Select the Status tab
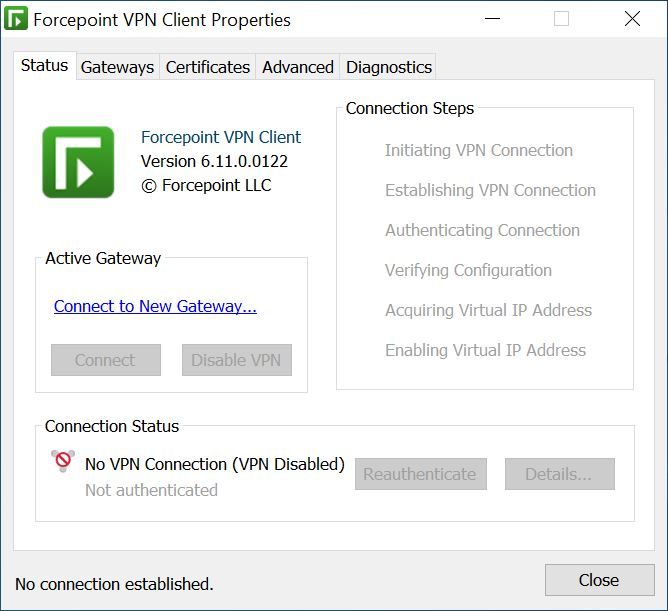Screen dimensions: 668x611 click(45, 66)
